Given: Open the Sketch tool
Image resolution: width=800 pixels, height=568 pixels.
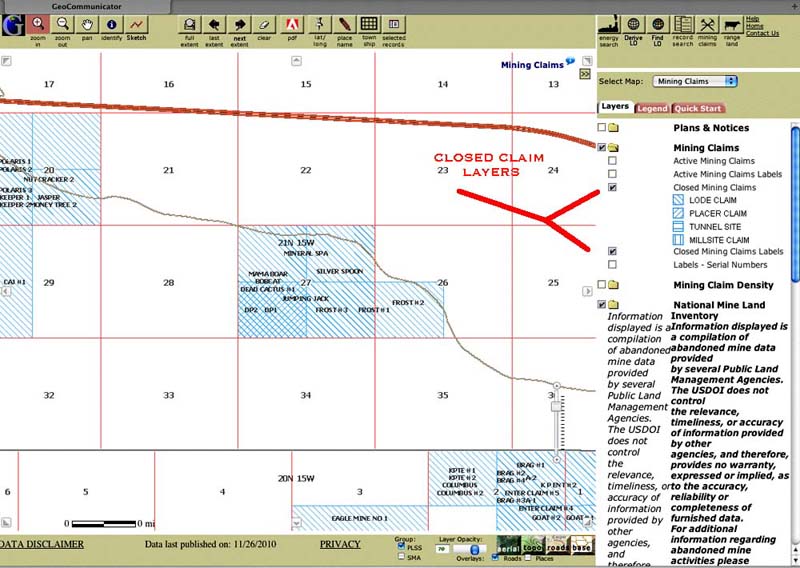Looking at the screenshot, I should tap(136, 24).
